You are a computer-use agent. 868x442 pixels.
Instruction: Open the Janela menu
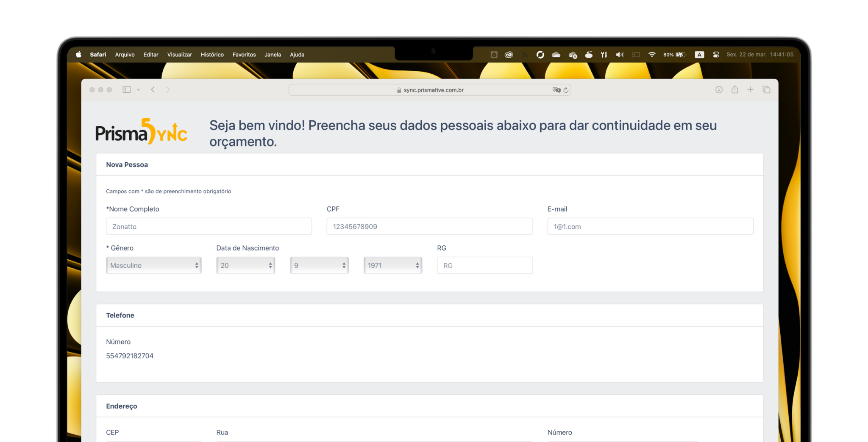(273, 54)
